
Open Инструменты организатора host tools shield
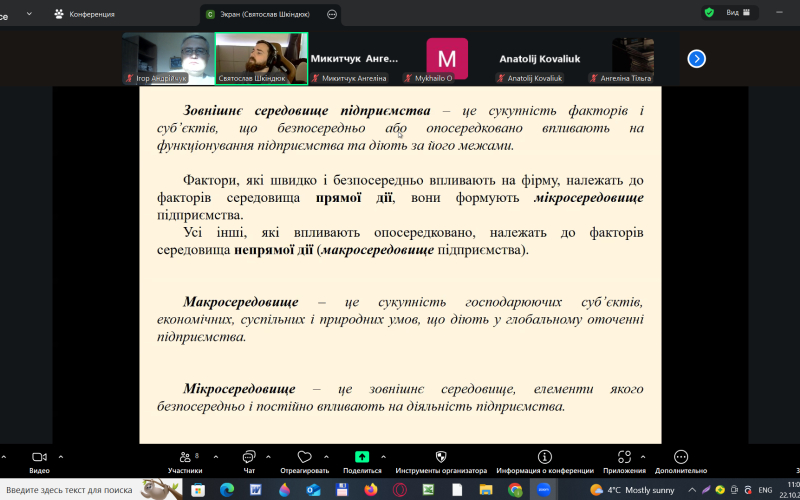point(440,456)
